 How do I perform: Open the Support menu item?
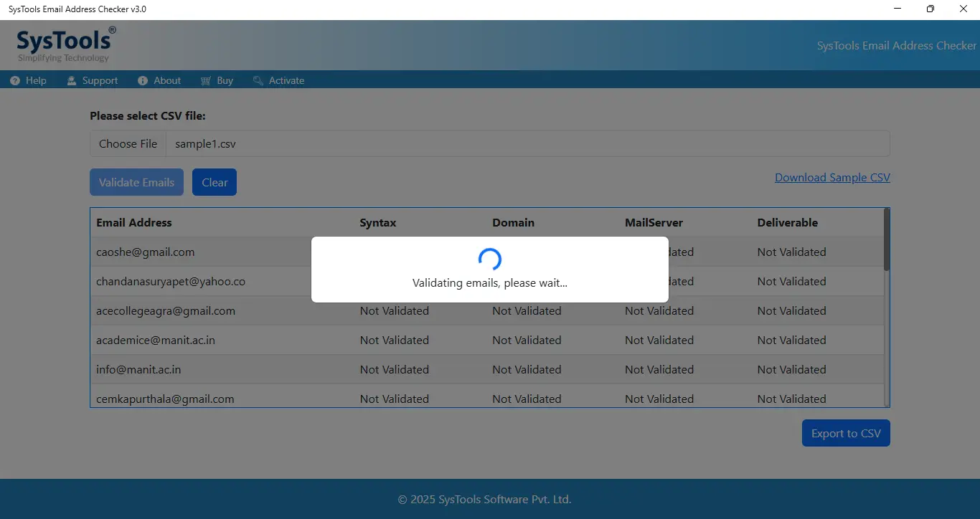coord(93,81)
